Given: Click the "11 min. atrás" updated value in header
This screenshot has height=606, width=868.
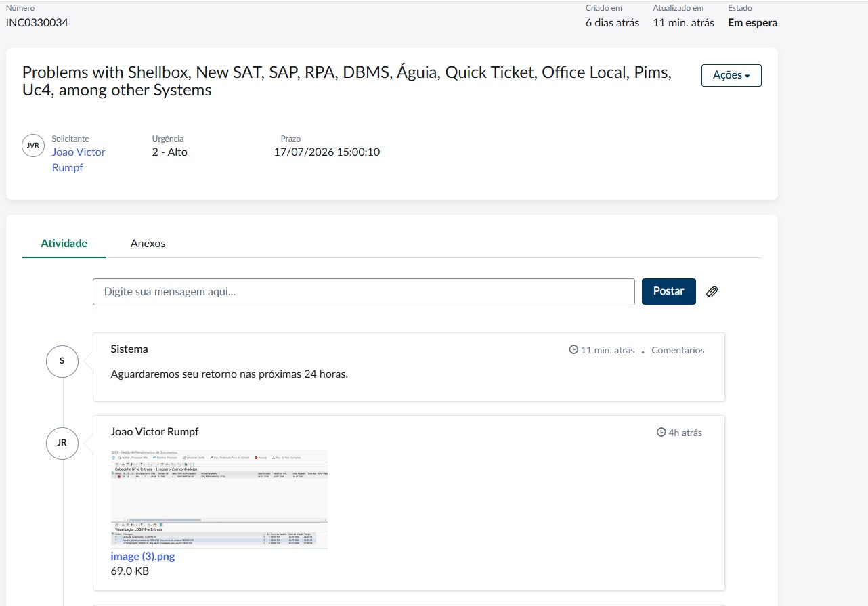Looking at the screenshot, I should (x=683, y=22).
